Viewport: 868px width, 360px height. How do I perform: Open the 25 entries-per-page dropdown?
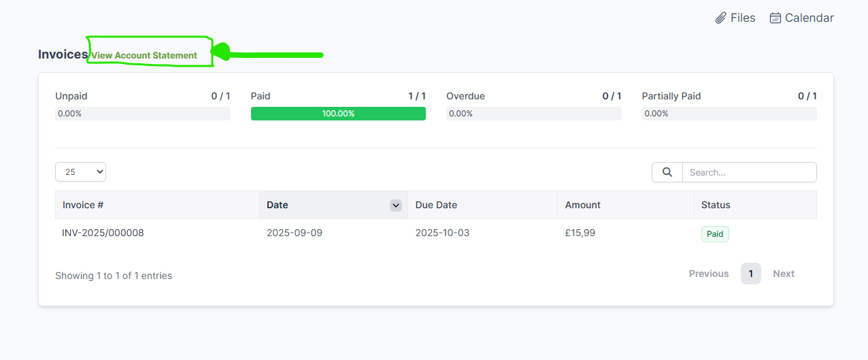pos(80,172)
